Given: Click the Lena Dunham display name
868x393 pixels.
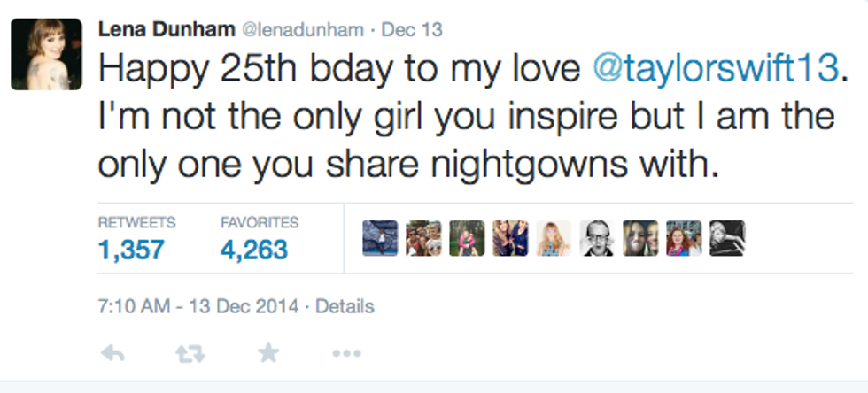Looking at the screenshot, I should 166,30.
